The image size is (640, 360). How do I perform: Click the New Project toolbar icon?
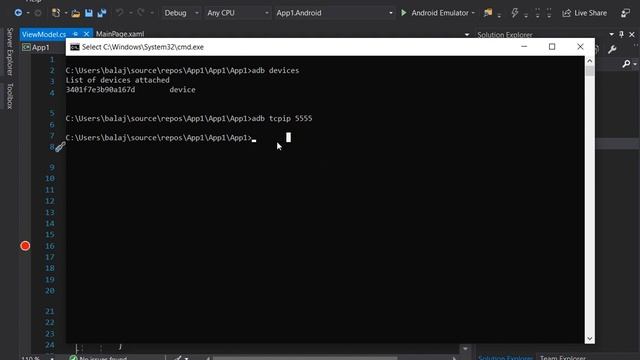[x=56, y=13]
